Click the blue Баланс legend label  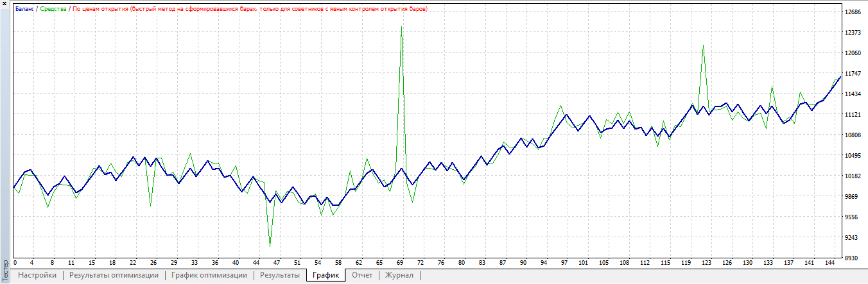(x=26, y=9)
